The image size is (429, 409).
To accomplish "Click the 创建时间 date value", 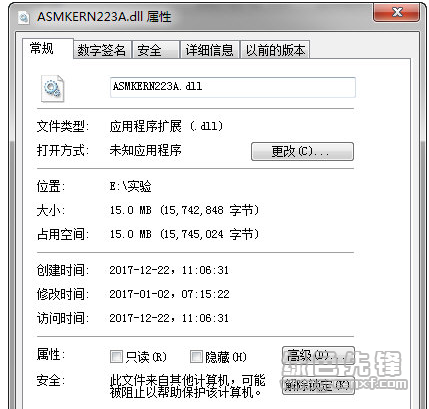I will click(169, 270).
